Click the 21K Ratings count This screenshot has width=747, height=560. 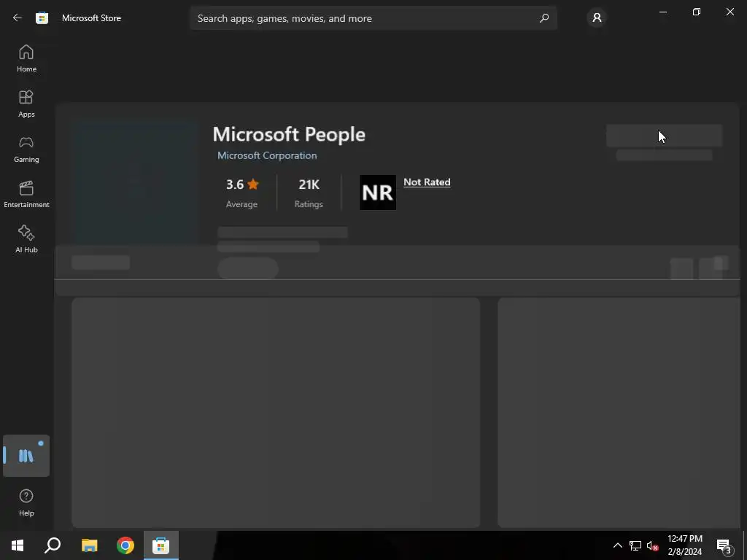click(309, 192)
